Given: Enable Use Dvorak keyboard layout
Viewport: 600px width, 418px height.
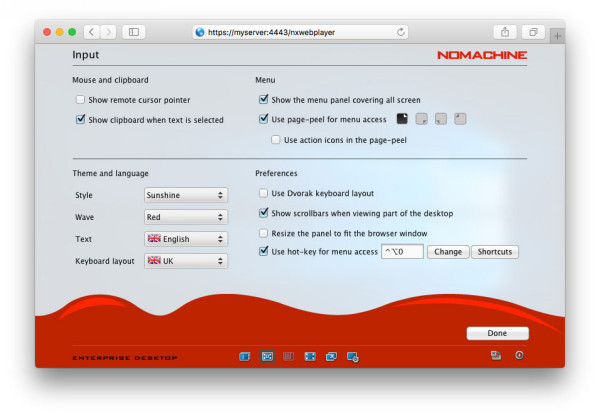Looking at the screenshot, I should point(263,193).
